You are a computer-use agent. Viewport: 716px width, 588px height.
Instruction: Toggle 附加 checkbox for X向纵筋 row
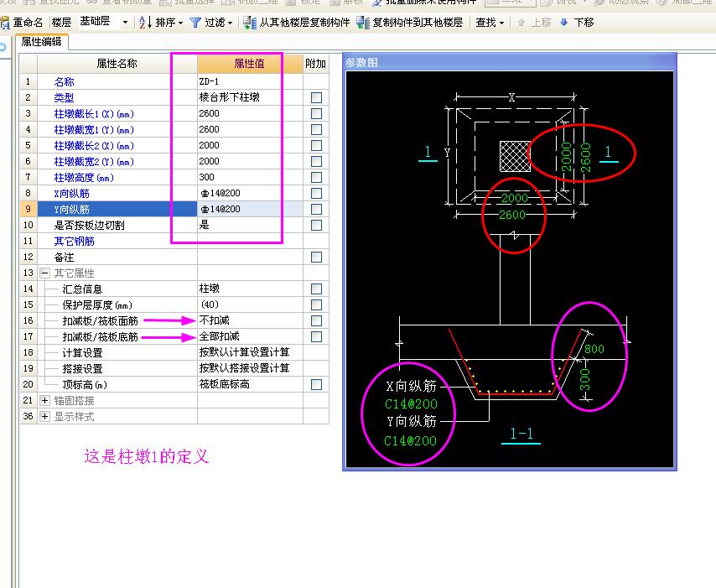click(x=316, y=193)
